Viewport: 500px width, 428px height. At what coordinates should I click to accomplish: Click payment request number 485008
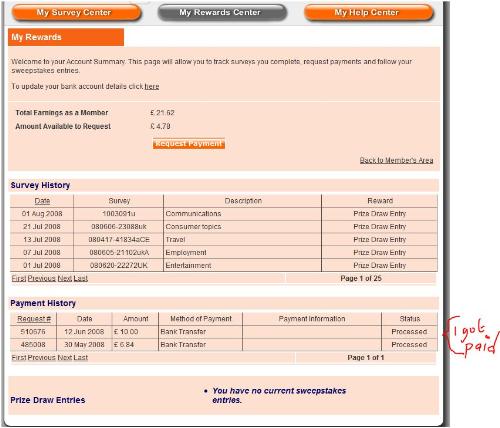pyautogui.click(x=33, y=345)
